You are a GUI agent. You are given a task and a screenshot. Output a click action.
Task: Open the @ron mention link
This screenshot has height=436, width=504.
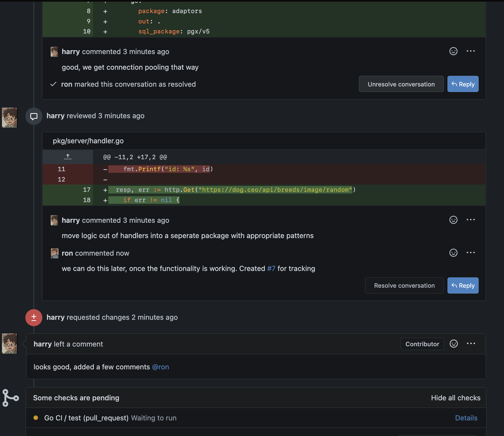[160, 367]
